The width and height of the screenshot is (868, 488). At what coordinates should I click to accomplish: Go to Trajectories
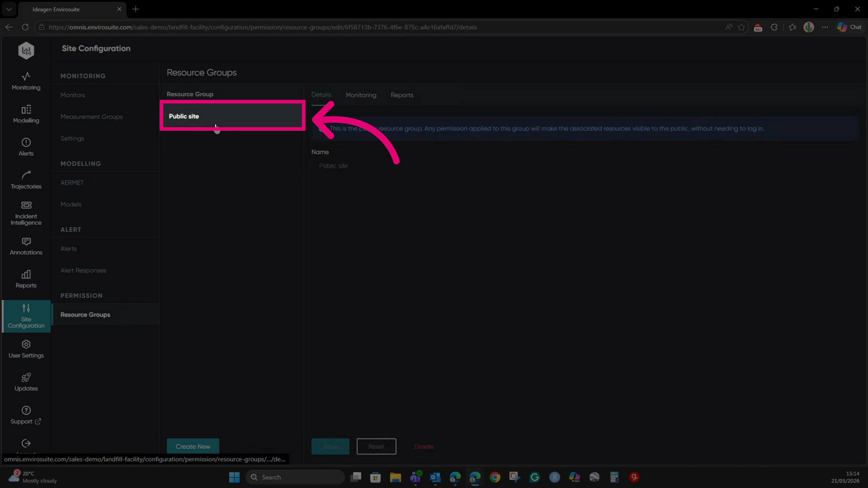pos(26,180)
